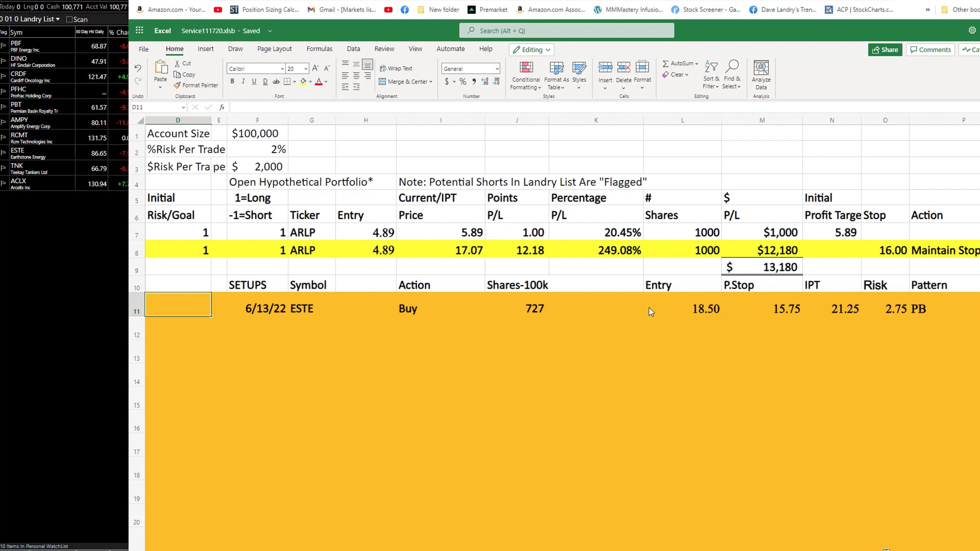Viewport: 980px width, 551px height.
Task: Click the Insert Function fx icon
Action: point(222,107)
